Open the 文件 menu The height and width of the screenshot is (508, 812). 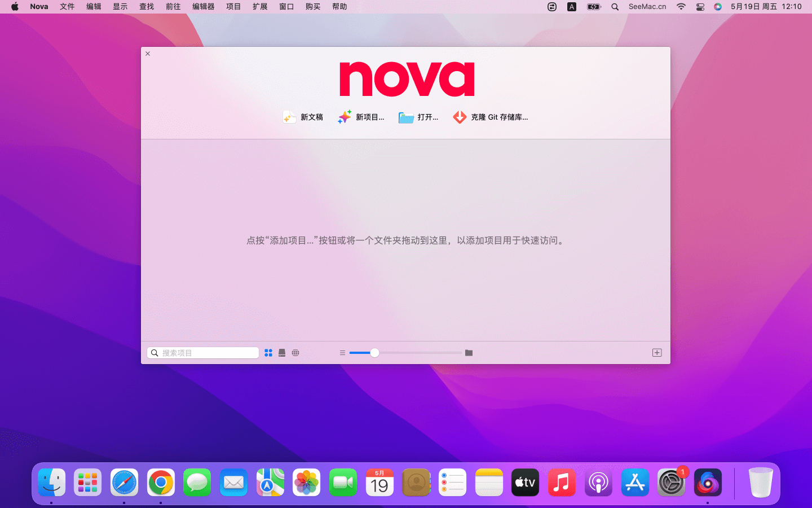click(x=67, y=7)
